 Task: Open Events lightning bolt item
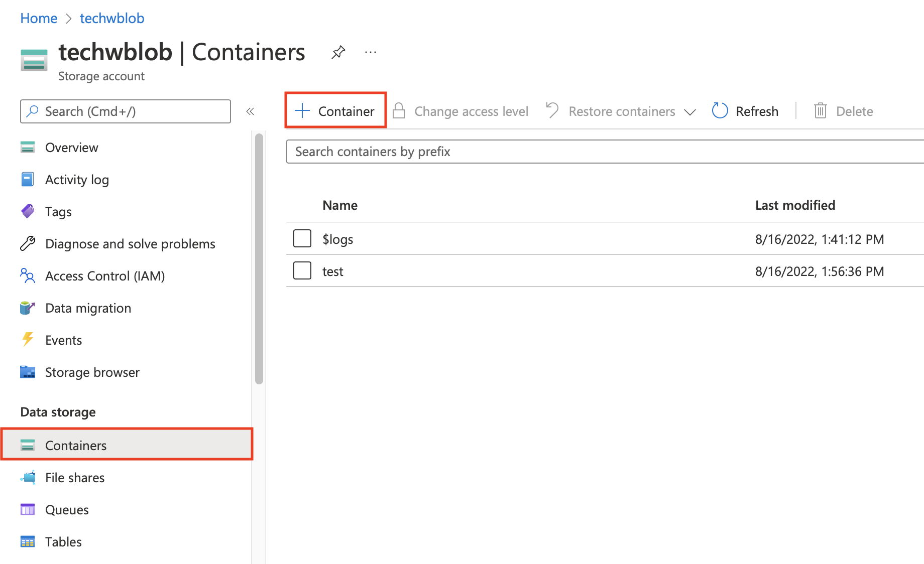[28, 340]
